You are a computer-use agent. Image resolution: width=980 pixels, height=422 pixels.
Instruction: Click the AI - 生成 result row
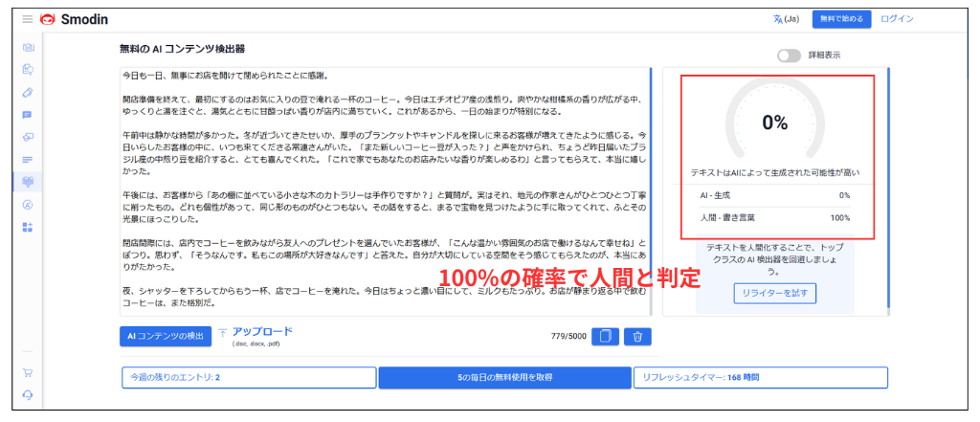pyautogui.click(x=775, y=195)
